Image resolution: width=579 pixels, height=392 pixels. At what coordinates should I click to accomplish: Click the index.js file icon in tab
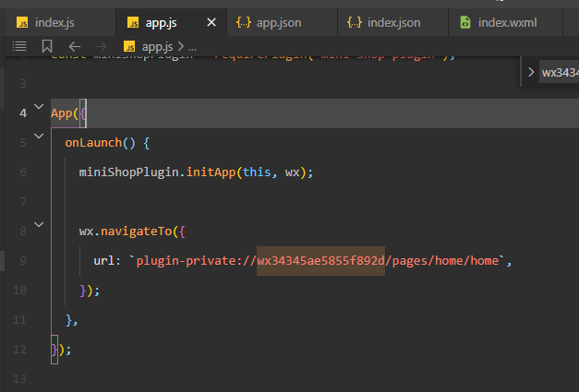22,22
